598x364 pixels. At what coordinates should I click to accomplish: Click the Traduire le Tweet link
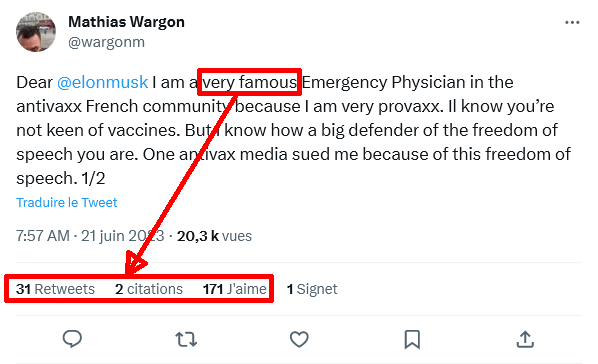[66, 202]
